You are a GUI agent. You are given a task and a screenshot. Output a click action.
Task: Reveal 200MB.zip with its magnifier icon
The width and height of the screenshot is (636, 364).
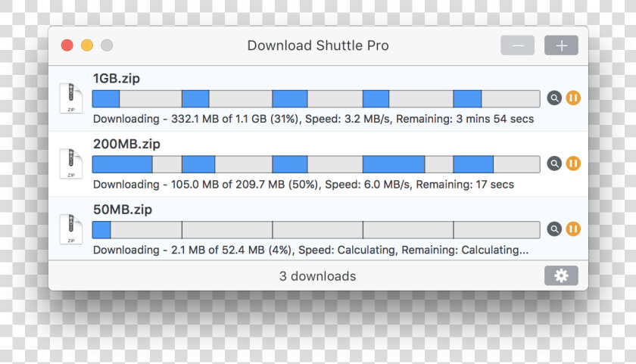tap(554, 163)
